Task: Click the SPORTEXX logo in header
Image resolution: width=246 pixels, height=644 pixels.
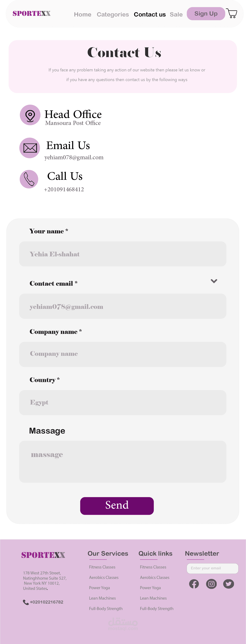Action: (31, 13)
